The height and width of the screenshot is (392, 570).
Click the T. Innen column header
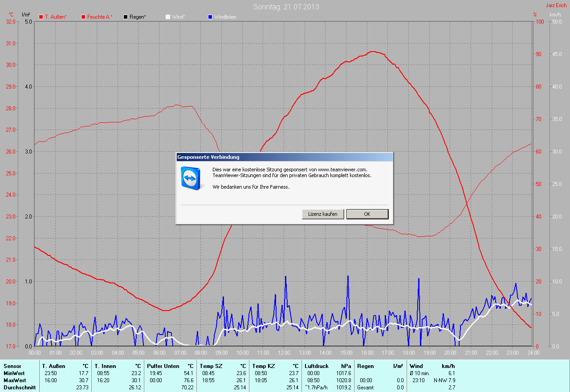click(x=105, y=366)
